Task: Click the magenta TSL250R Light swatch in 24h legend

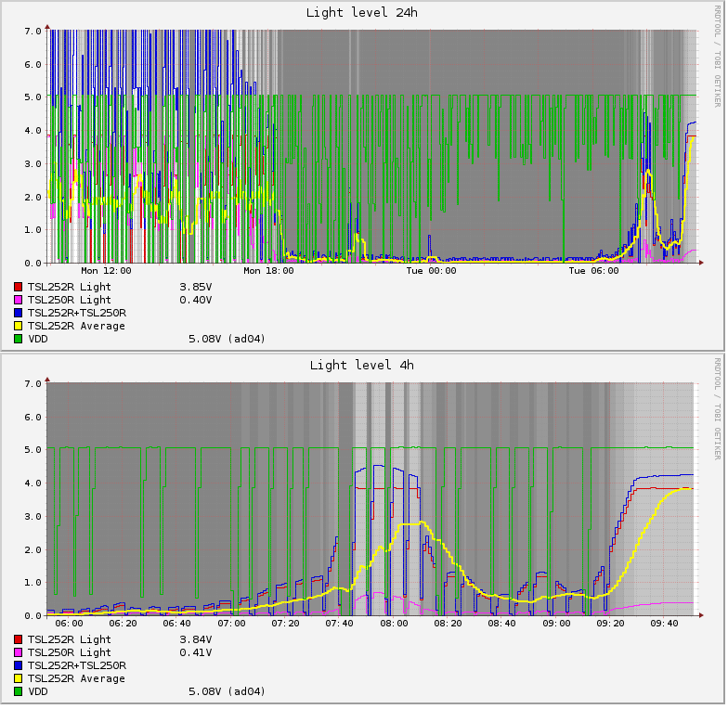Action: coord(19,301)
